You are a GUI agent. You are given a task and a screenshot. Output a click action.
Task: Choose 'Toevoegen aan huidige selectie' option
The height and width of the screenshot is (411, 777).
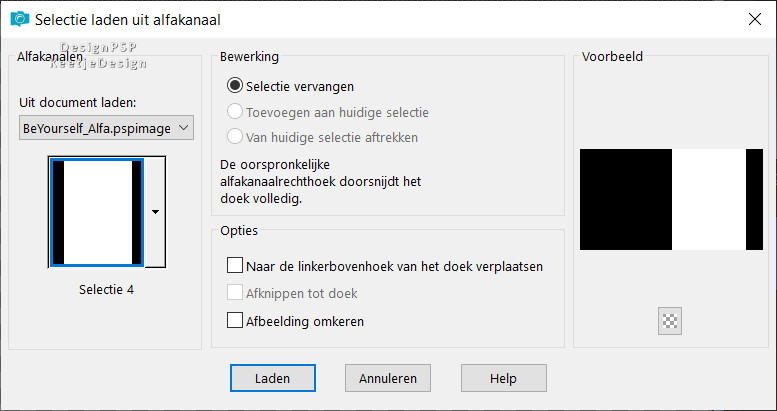coord(236,112)
